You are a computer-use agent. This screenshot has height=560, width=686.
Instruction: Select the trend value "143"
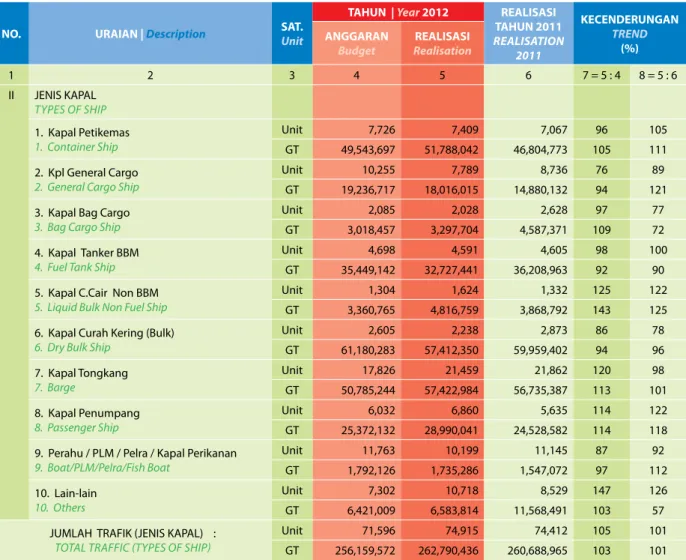point(602,310)
